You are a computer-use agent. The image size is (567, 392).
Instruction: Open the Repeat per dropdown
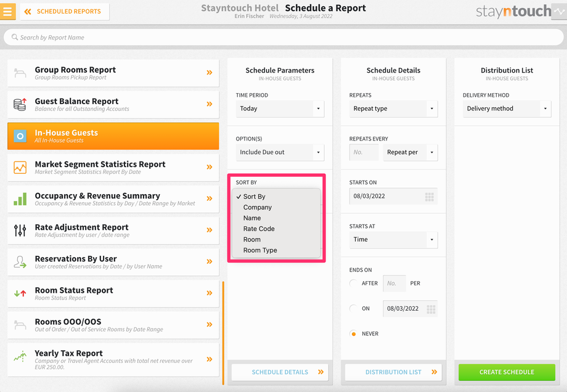click(x=410, y=152)
